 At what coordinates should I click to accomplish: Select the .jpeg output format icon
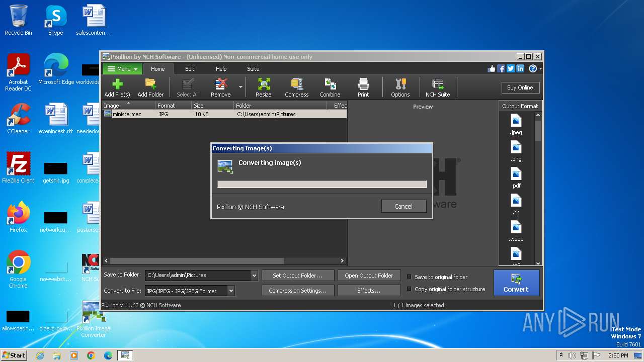pyautogui.click(x=516, y=125)
